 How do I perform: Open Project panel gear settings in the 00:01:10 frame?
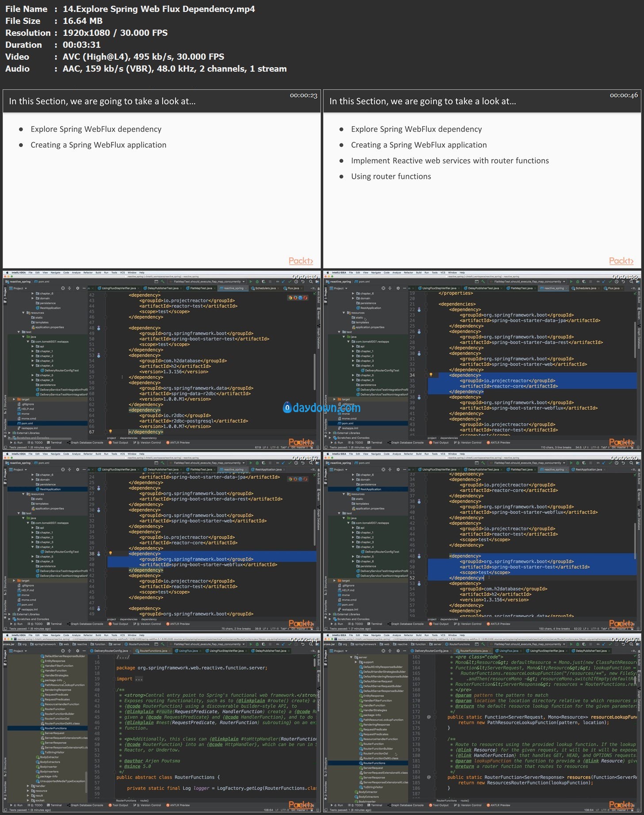(x=77, y=288)
